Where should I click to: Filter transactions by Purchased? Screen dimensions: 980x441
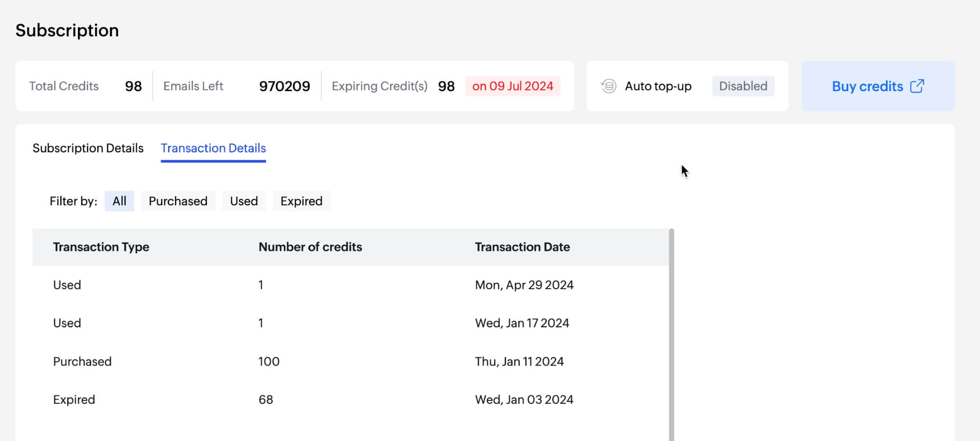tap(178, 201)
